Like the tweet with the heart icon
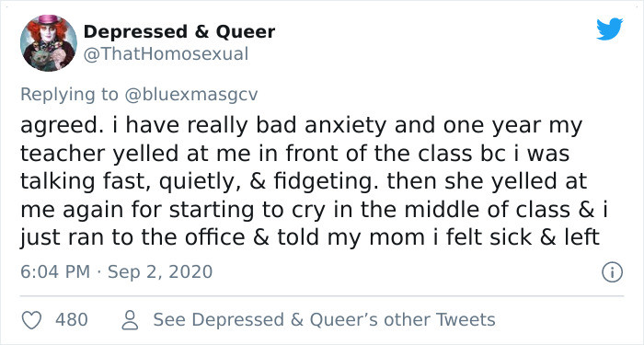Image resolution: width=644 pixels, height=345 pixels. pyautogui.click(x=31, y=320)
